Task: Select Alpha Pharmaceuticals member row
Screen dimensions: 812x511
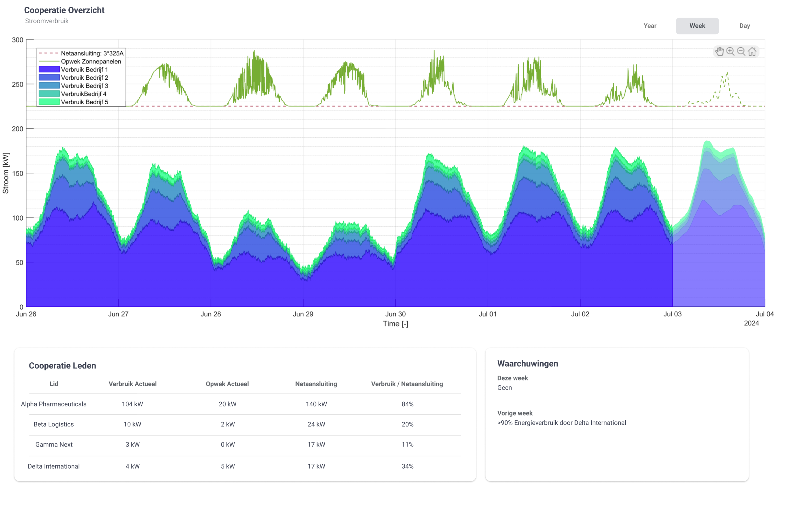Action: [53, 404]
